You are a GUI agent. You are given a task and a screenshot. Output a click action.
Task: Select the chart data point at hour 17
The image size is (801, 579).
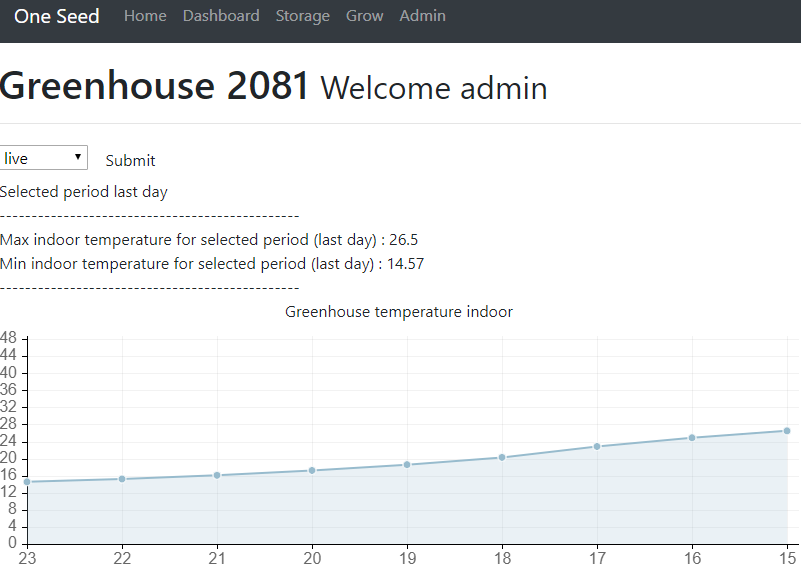(597, 447)
